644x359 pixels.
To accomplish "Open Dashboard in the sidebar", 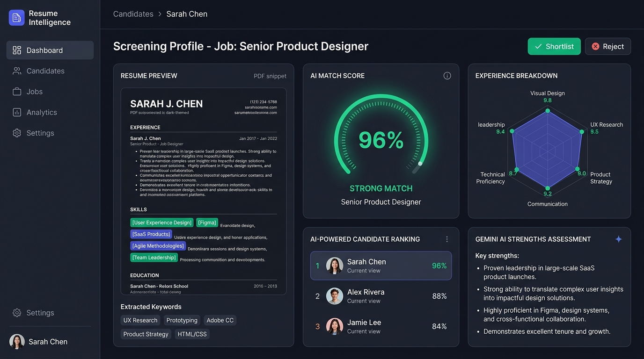I will pos(50,50).
